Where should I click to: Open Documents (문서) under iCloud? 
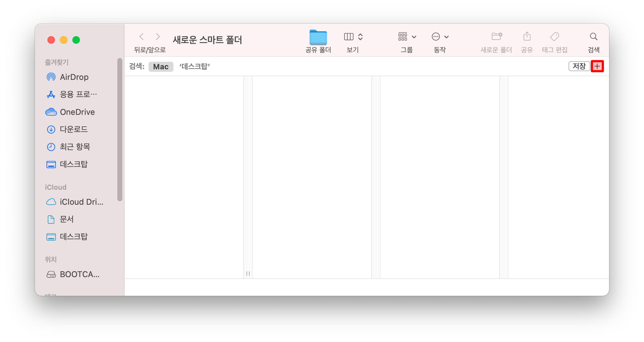(66, 219)
